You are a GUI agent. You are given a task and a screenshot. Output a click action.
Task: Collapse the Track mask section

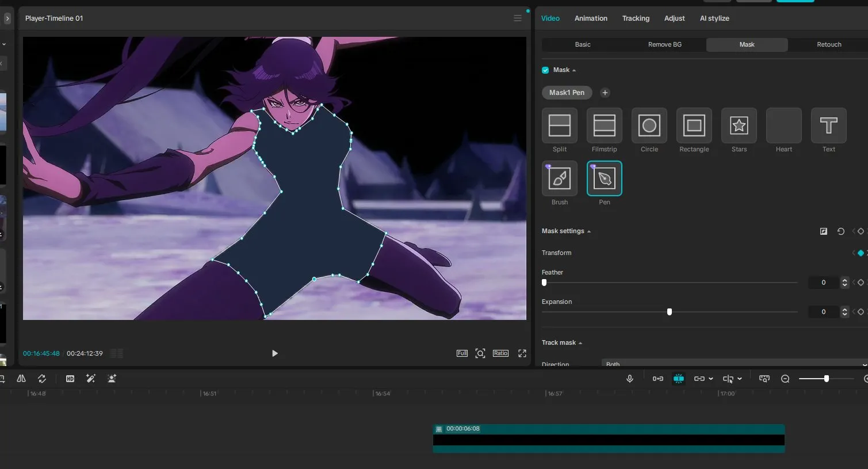[x=580, y=344]
